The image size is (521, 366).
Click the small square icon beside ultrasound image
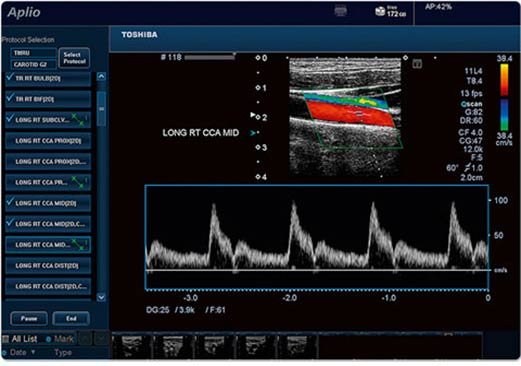click(x=417, y=64)
